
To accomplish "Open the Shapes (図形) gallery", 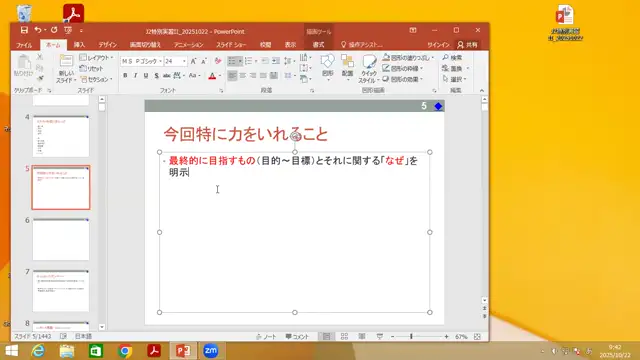I will click(327, 67).
